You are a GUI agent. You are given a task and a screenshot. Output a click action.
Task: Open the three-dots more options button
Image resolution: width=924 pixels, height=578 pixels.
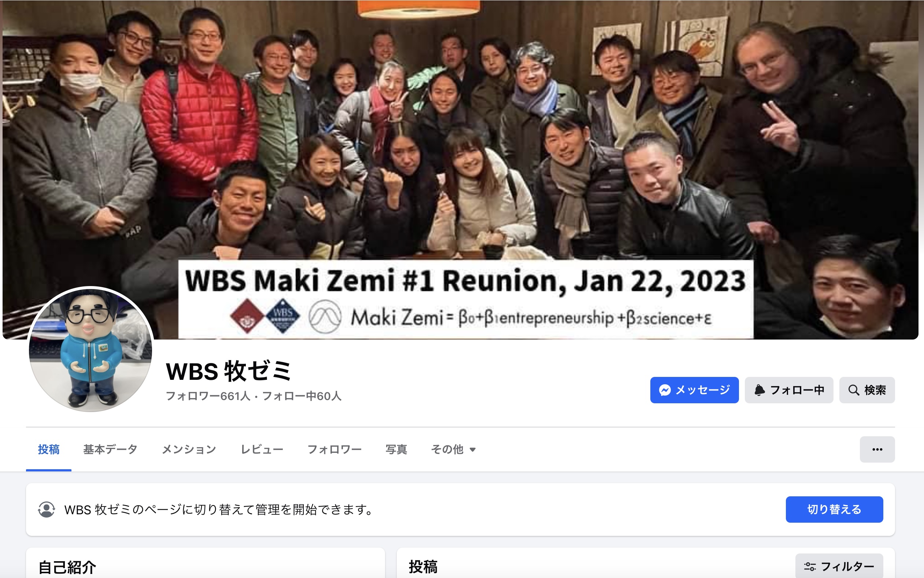(x=877, y=449)
